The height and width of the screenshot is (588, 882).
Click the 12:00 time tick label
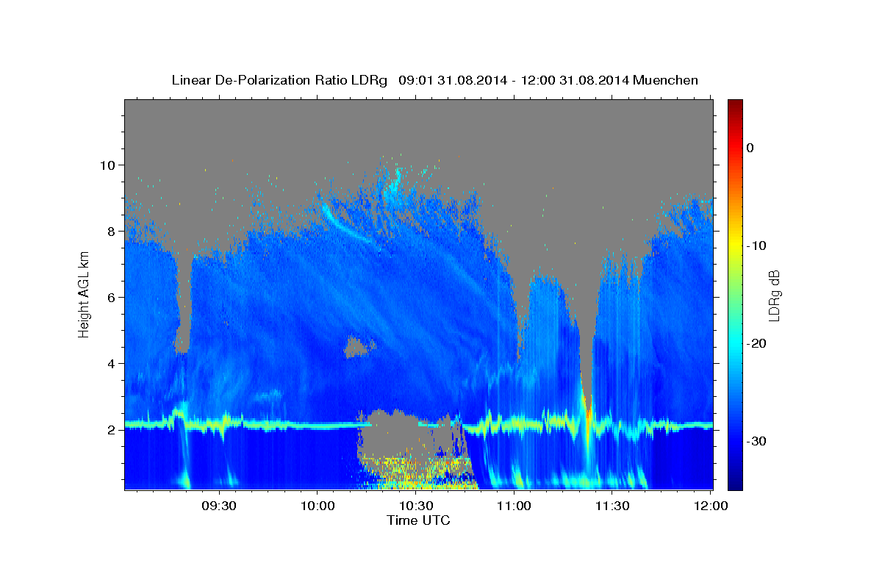tap(710, 506)
